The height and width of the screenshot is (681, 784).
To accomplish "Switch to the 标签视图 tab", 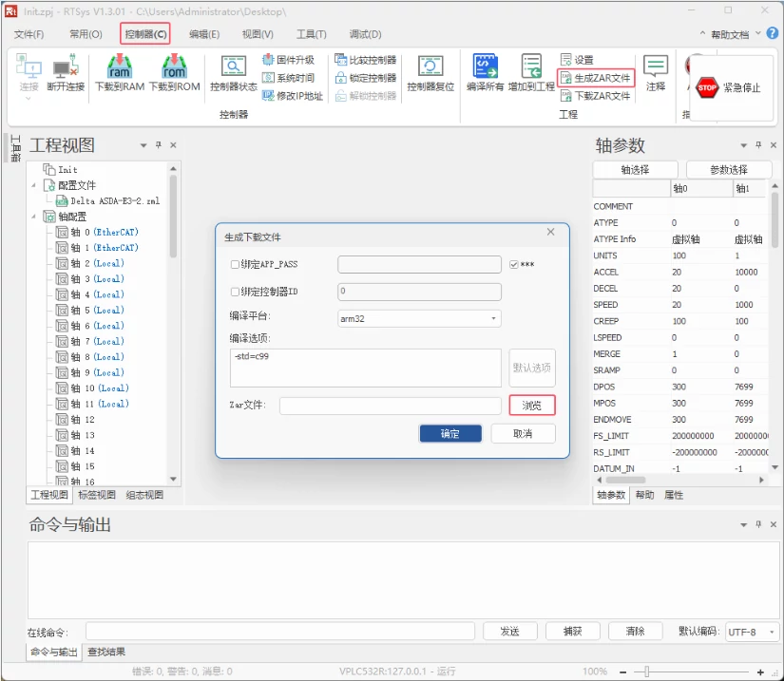I will pyautogui.click(x=97, y=495).
